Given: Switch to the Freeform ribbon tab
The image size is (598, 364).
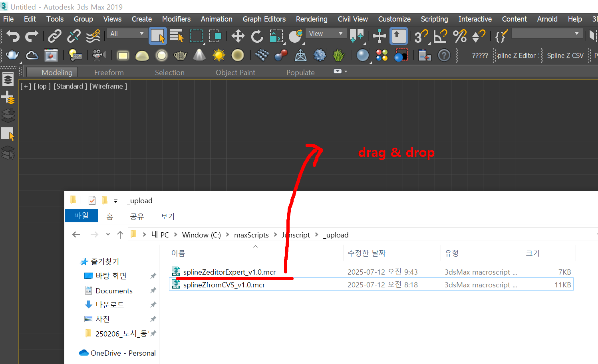Looking at the screenshot, I should coord(109,72).
